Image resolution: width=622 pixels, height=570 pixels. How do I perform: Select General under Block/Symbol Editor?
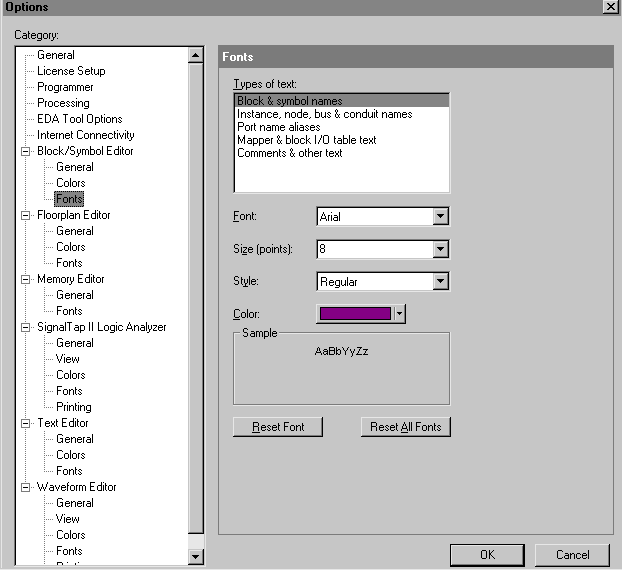(75, 167)
